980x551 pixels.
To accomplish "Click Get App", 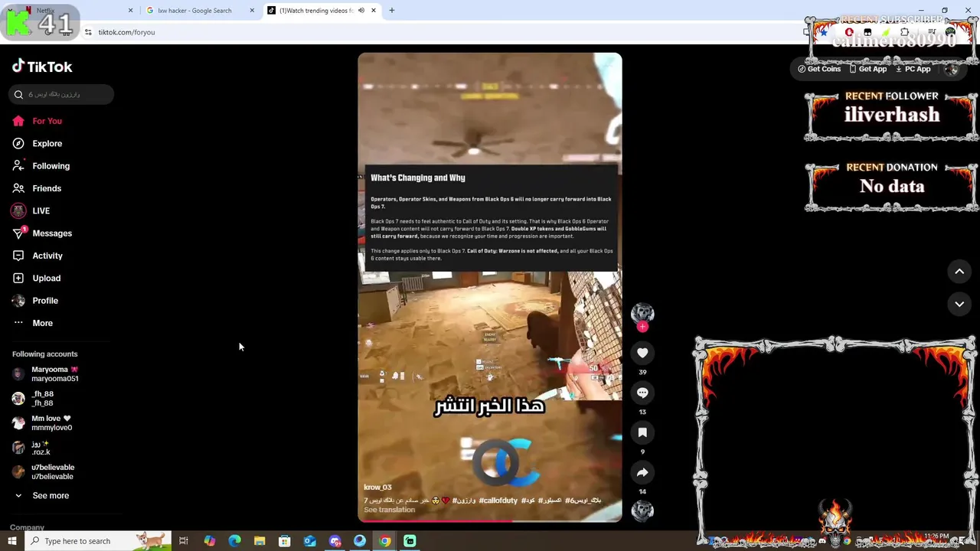I will point(868,69).
